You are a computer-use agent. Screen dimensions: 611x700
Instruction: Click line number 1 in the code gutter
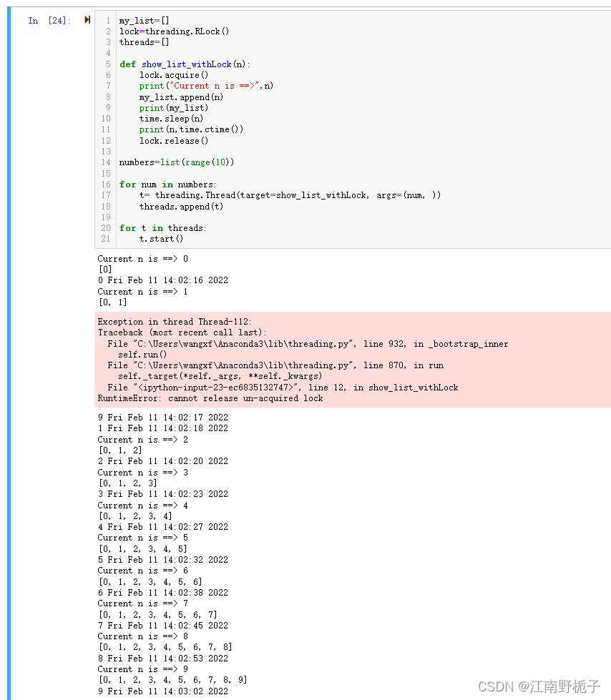(107, 20)
